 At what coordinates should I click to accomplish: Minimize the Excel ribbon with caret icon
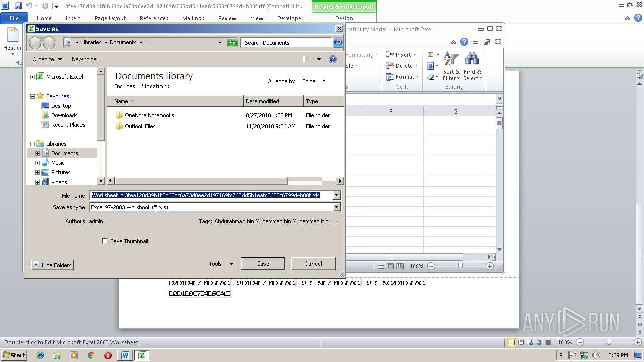pyautogui.click(x=453, y=42)
